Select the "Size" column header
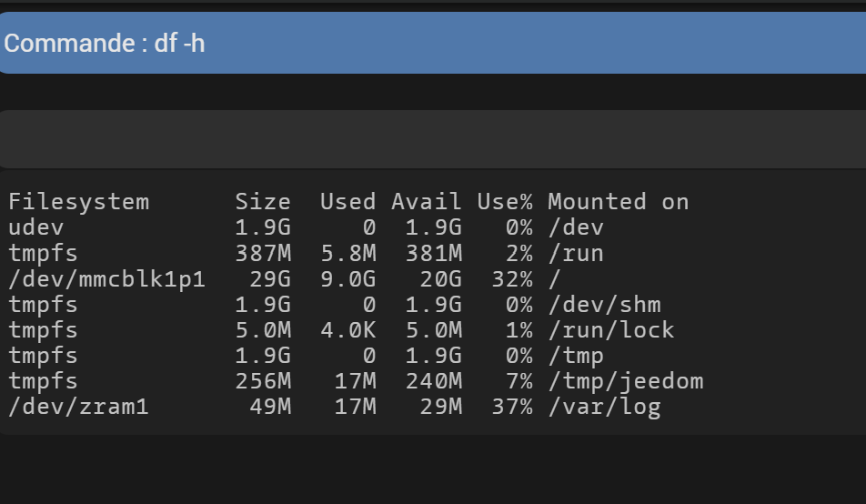 point(263,202)
